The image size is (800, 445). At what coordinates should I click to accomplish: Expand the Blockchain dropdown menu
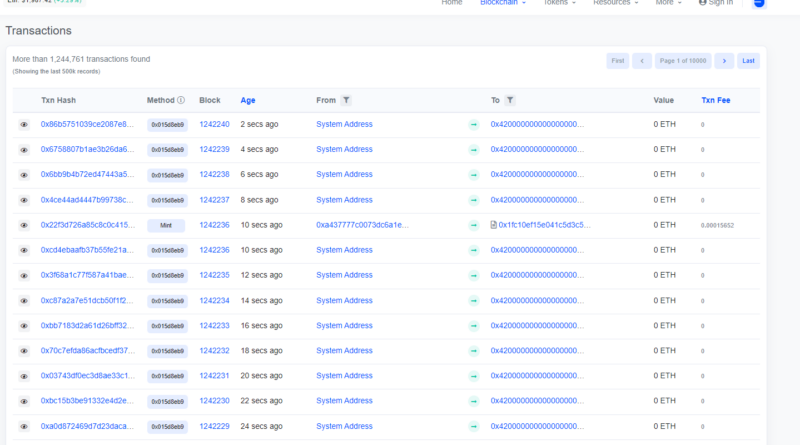click(x=503, y=3)
